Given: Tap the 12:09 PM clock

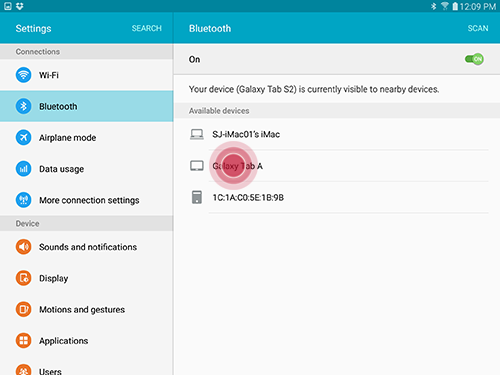Looking at the screenshot, I should pos(478,6).
